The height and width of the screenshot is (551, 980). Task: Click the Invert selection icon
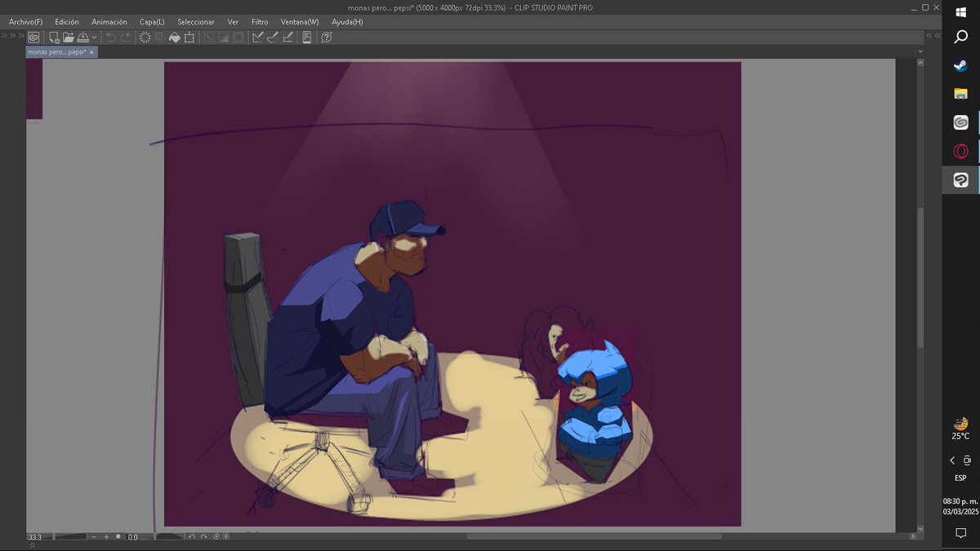[x=223, y=38]
